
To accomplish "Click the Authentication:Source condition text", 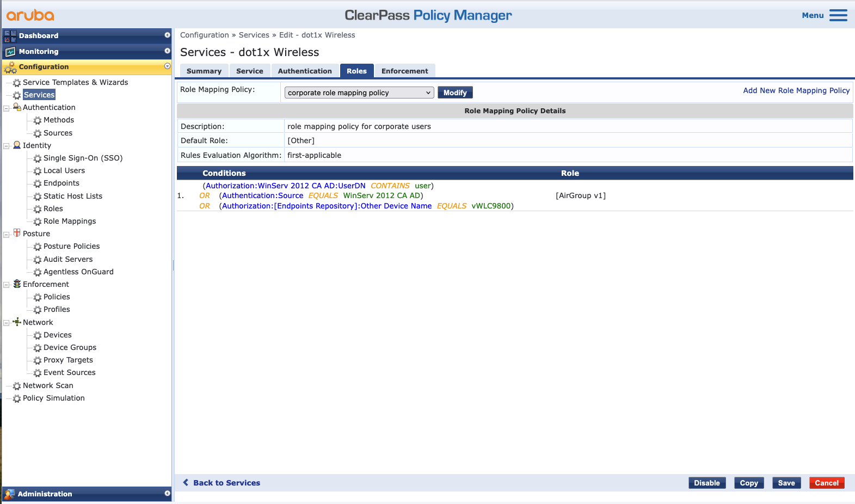I will (x=263, y=195).
